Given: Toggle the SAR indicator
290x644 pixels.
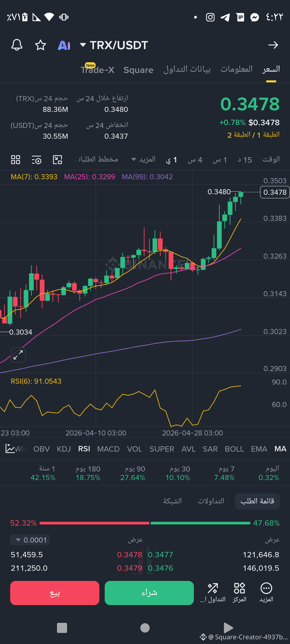Looking at the screenshot, I should 210,449.
